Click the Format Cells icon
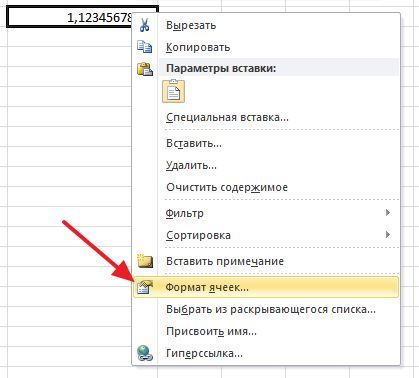 [x=144, y=287]
